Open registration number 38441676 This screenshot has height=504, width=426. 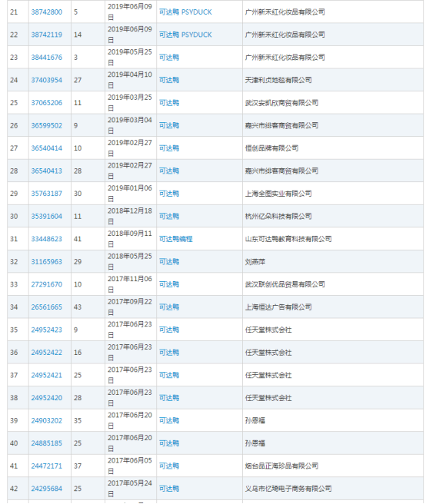pos(47,58)
